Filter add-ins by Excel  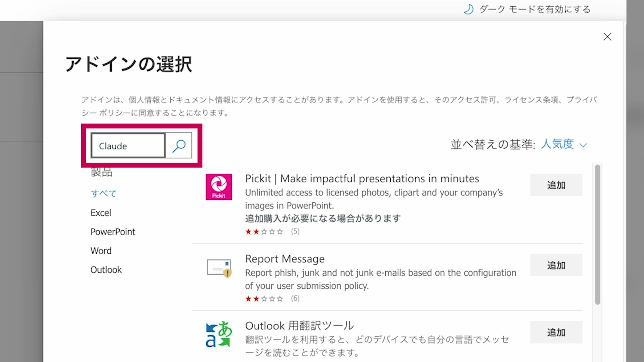(101, 213)
